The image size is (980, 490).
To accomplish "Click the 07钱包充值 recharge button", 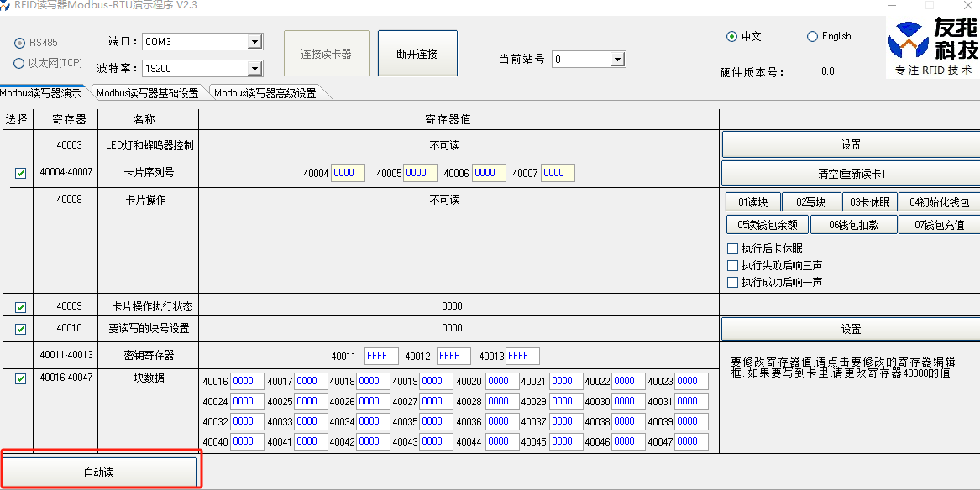I will coord(939,225).
